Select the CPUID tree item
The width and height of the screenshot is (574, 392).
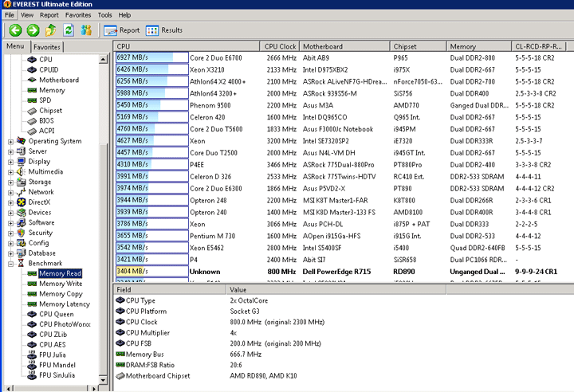49,69
